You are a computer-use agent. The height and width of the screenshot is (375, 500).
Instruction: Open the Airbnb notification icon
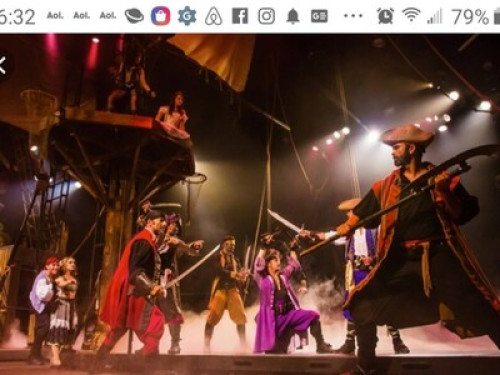tap(213, 16)
